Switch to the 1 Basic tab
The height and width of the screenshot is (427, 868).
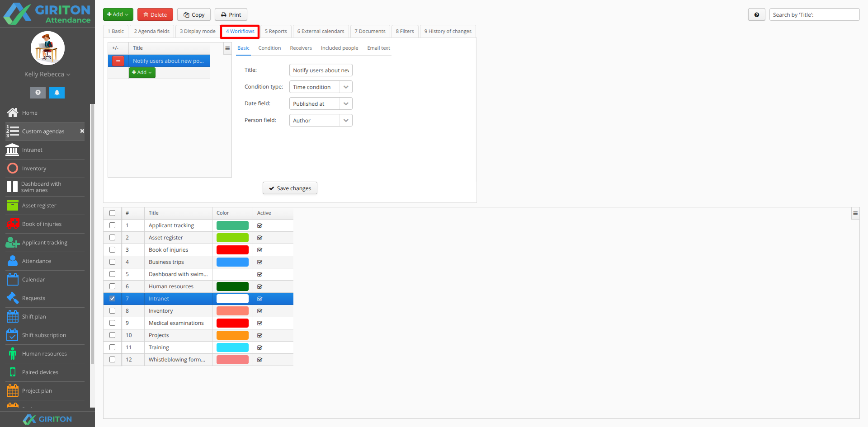click(116, 31)
